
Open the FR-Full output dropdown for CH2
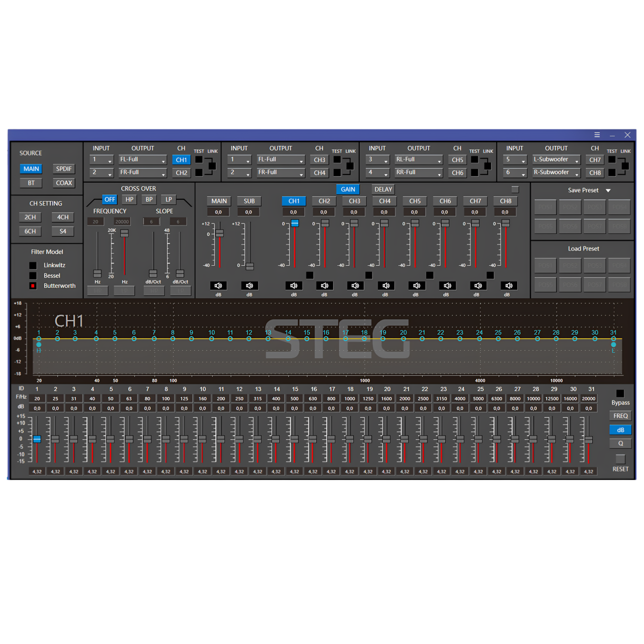coord(142,173)
